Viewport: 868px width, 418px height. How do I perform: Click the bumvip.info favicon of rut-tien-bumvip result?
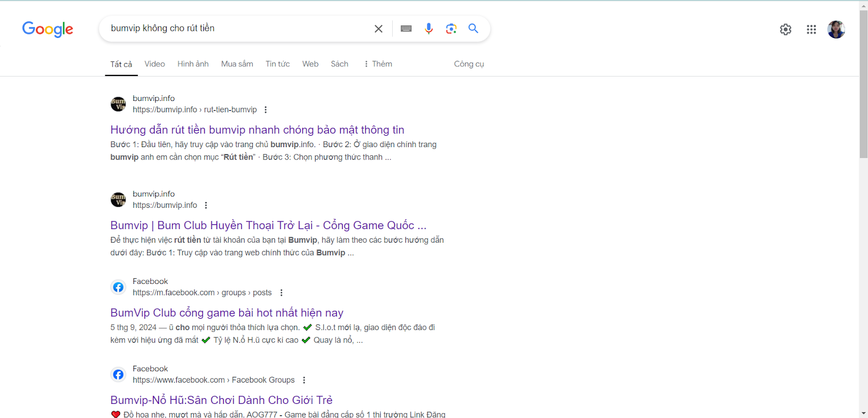click(x=118, y=104)
